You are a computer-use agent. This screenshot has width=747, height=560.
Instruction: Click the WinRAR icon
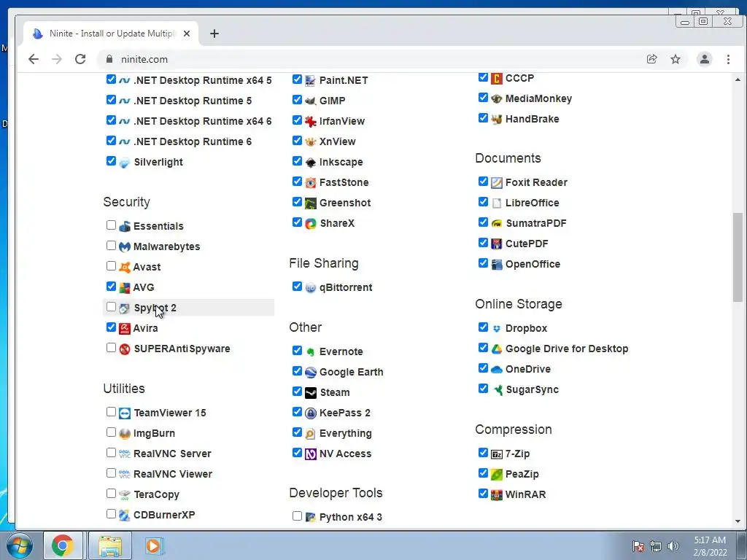click(496, 495)
